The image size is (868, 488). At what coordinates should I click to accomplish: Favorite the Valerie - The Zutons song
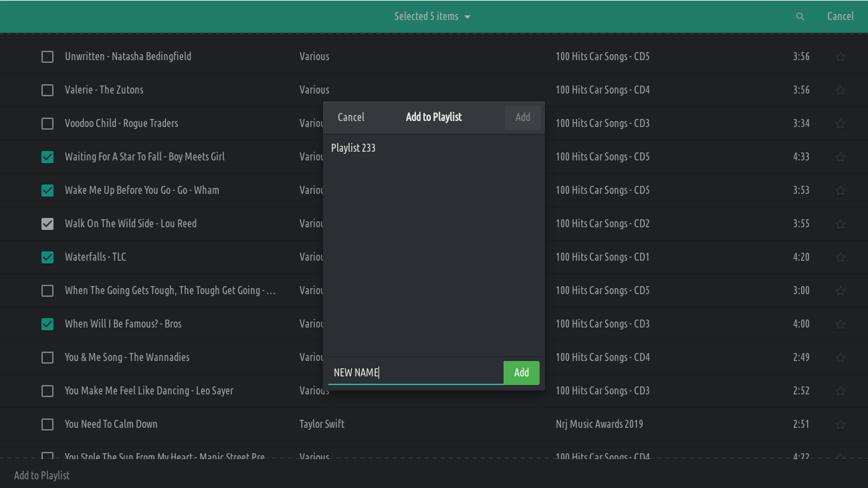(841, 90)
